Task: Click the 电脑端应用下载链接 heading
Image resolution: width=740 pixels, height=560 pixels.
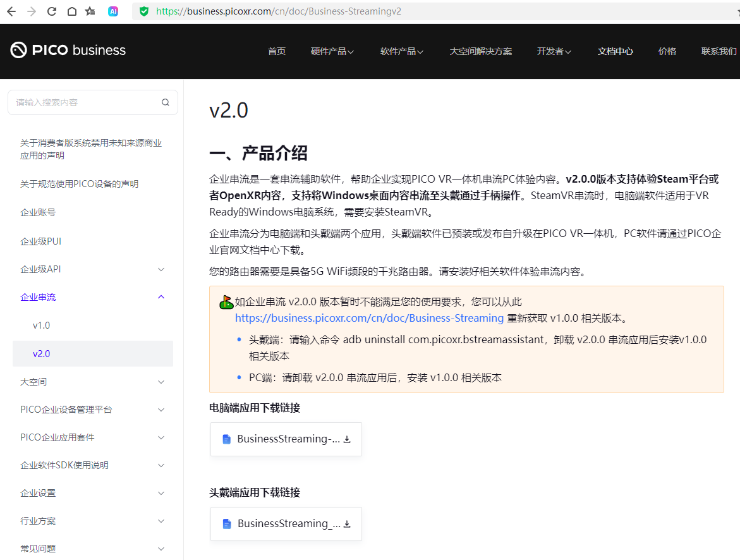Action: (255, 408)
